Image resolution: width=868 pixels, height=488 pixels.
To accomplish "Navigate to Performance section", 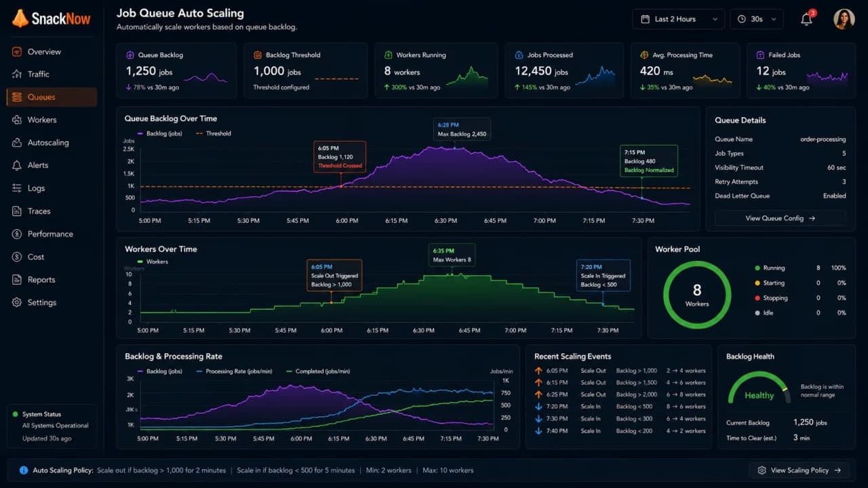I will tap(52, 234).
